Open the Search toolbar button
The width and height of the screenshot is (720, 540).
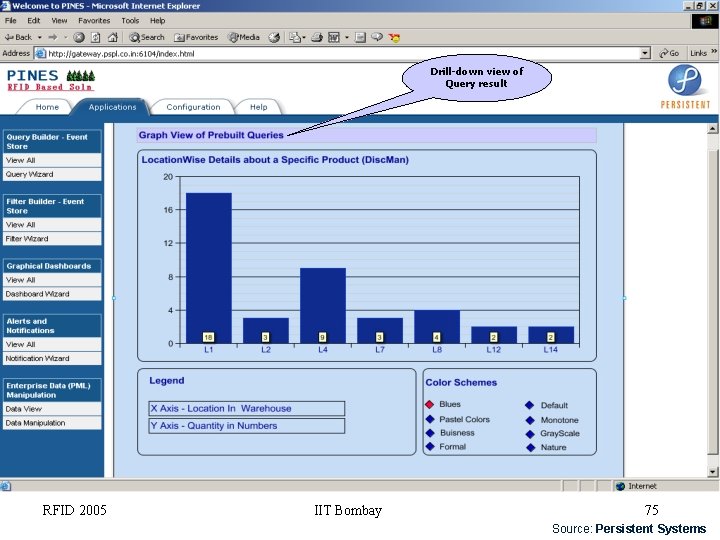click(146, 37)
